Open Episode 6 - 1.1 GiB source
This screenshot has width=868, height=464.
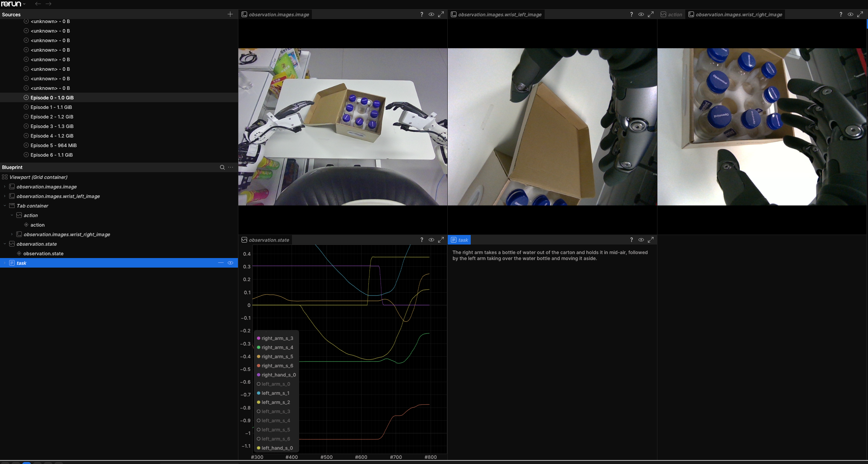(119, 155)
